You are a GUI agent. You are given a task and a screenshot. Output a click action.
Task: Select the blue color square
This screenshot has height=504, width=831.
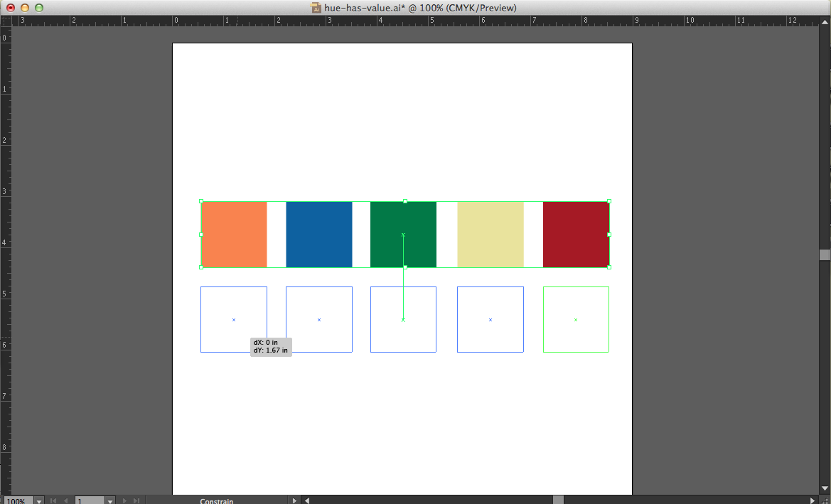pyautogui.click(x=319, y=235)
